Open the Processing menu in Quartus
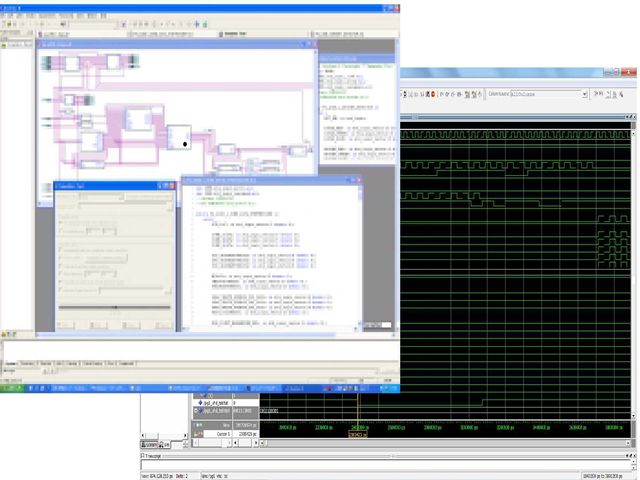 pos(66,16)
